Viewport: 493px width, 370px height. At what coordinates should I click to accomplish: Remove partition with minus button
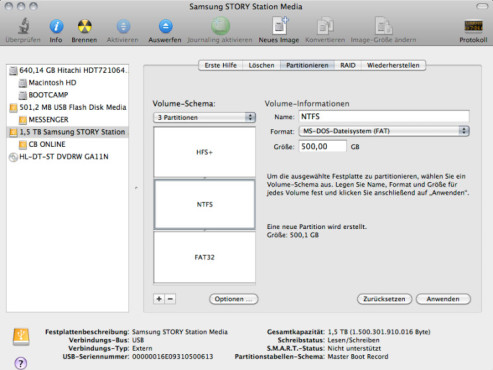pos(170,299)
